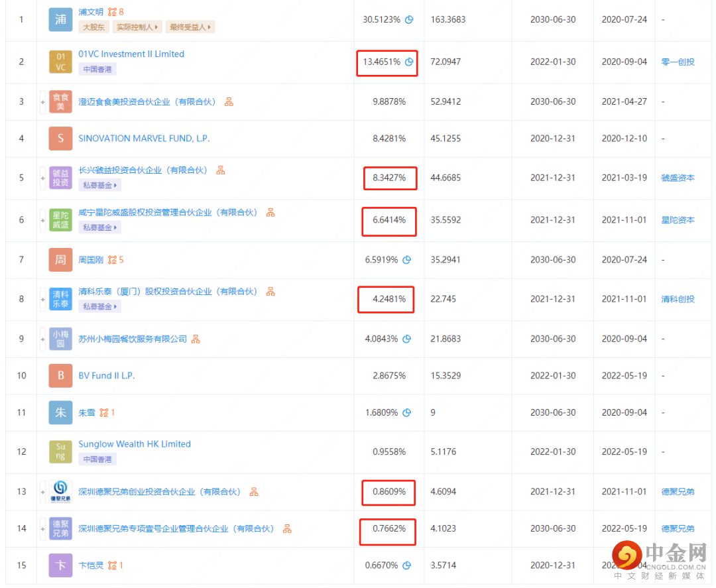Viewport: 716px width, 588px height.
Task: Open equity structure icon beside 深圳德聚兄弟专项壹号
Action: point(287,528)
